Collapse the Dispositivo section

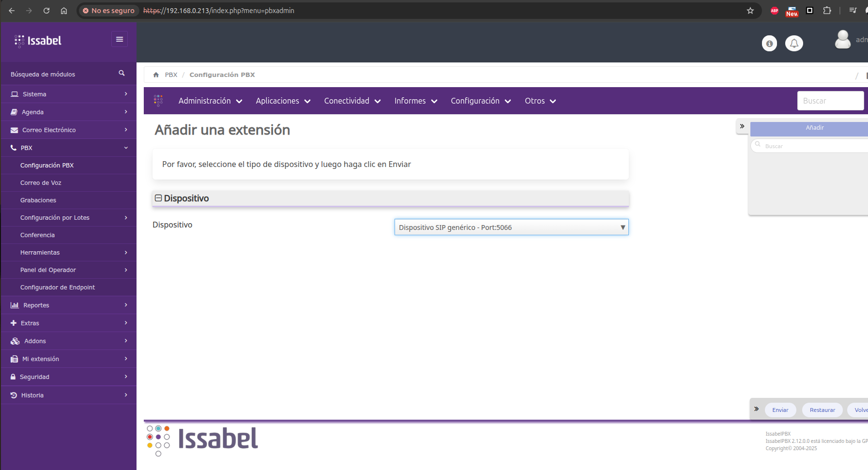(158, 198)
